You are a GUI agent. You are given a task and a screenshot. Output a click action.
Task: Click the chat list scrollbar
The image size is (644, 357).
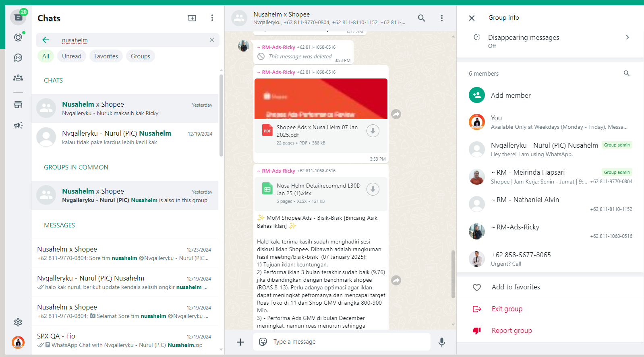[221, 116]
